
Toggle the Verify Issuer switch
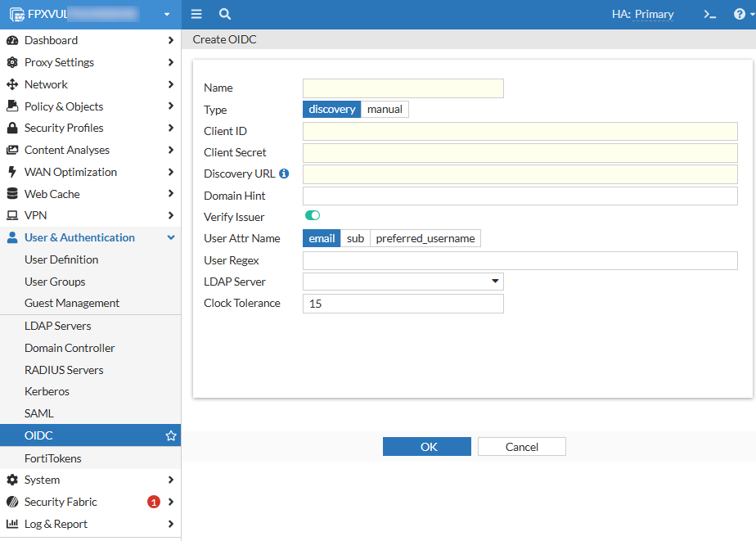[312, 216]
